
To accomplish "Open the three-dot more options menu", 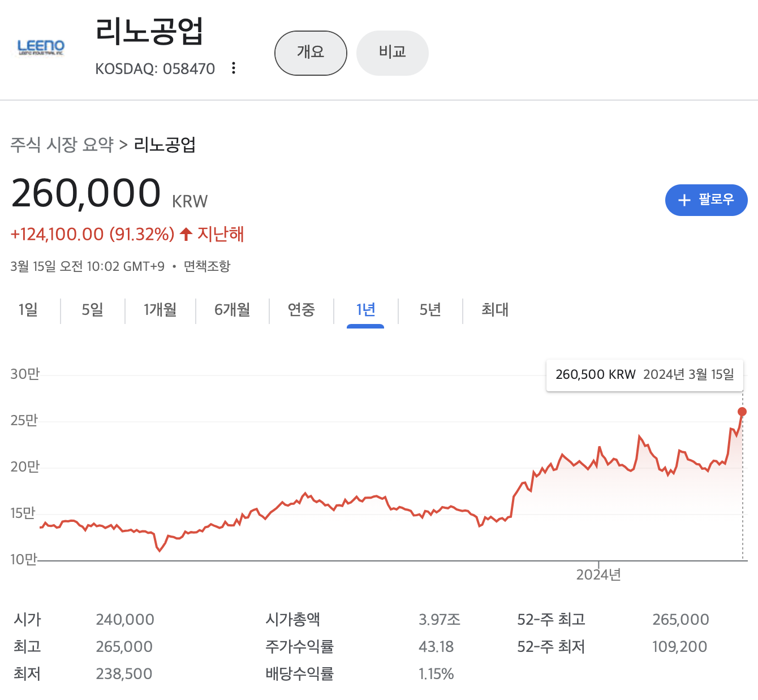I will click(x=234, y=68).
